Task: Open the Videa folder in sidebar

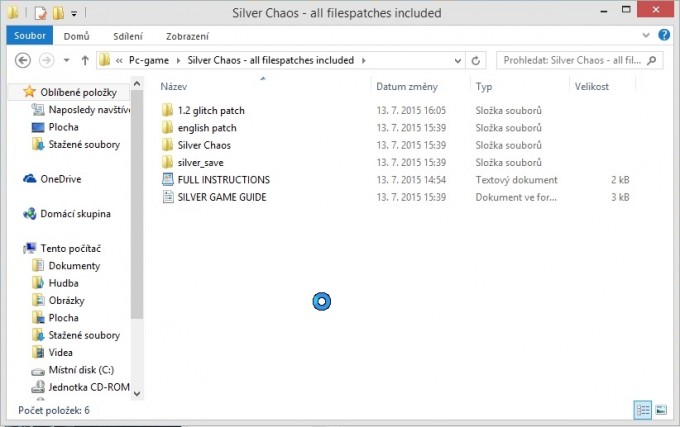Action: pos(60,352)
